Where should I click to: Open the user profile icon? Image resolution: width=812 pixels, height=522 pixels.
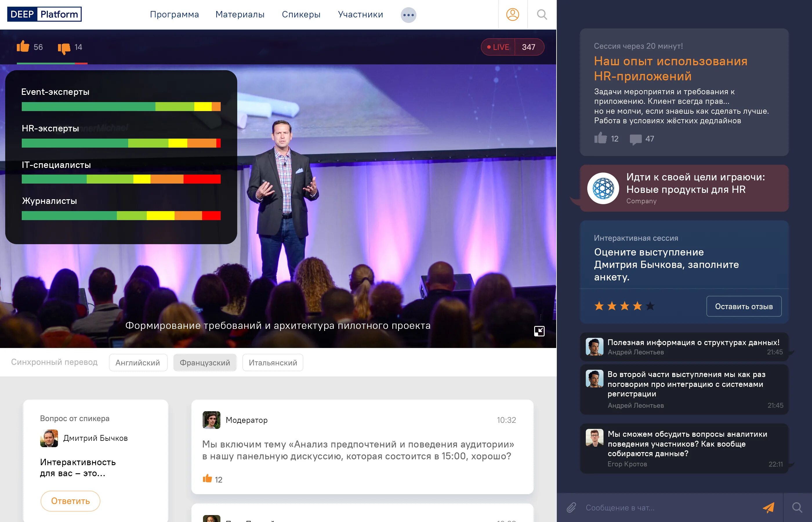coord(512,14)
